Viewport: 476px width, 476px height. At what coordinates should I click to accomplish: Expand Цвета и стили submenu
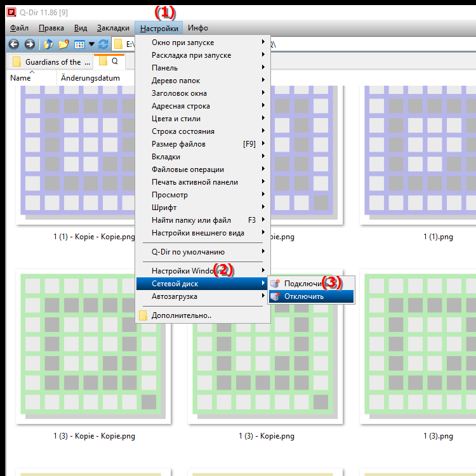pos(203,119)
